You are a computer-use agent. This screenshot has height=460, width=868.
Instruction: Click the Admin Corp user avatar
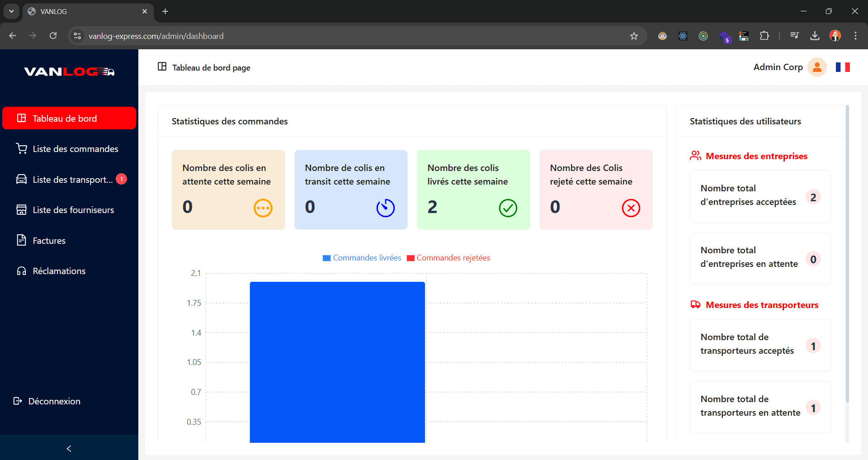pos(817,67)
